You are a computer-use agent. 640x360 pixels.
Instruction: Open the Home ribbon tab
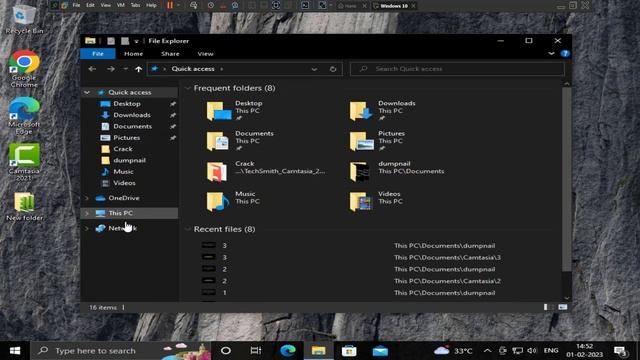tap(133, 53)
